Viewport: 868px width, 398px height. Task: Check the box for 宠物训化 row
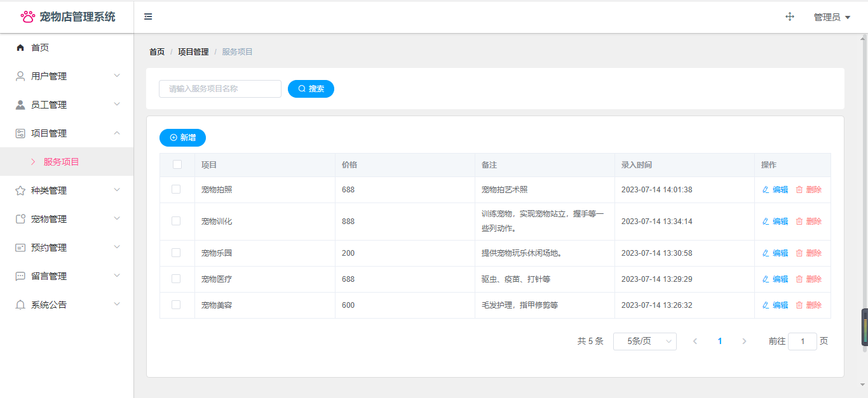click(x=176, y=221)
